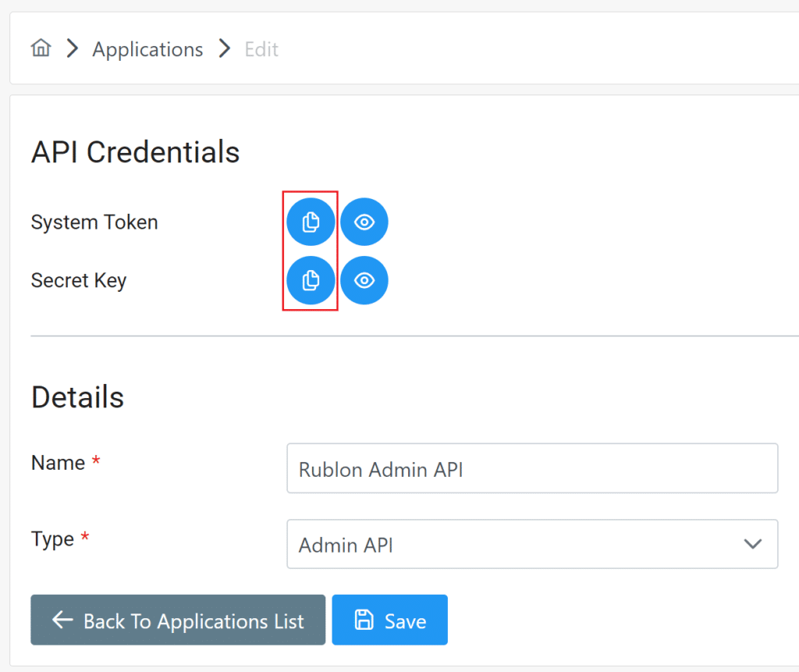This screenshot has width=799, height=672.
Task: Click inside the Name field showing Rublon Admin API
Action: coord(532,468)
